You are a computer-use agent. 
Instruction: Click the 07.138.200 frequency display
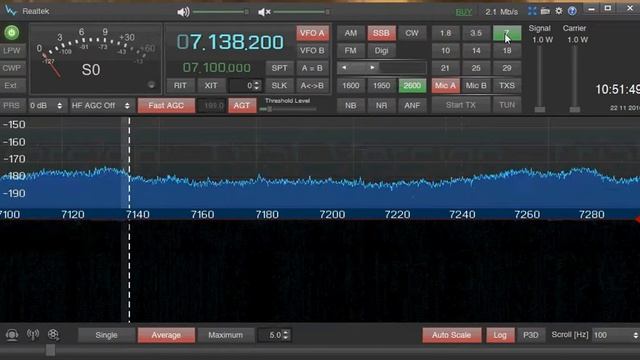[x=230, y=42]
